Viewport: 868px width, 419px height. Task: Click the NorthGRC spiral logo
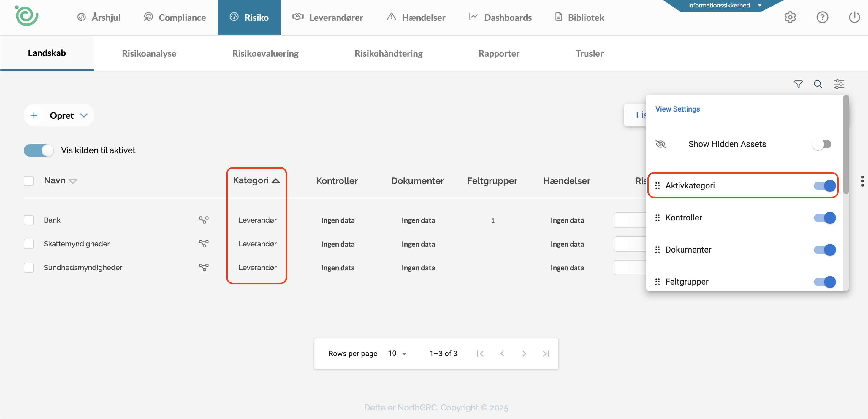[x=27, y=16]
